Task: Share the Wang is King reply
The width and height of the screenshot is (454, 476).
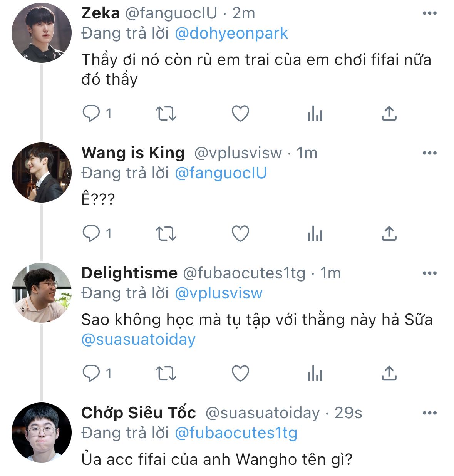Action: pyautogui.click(x=389, y=234)
